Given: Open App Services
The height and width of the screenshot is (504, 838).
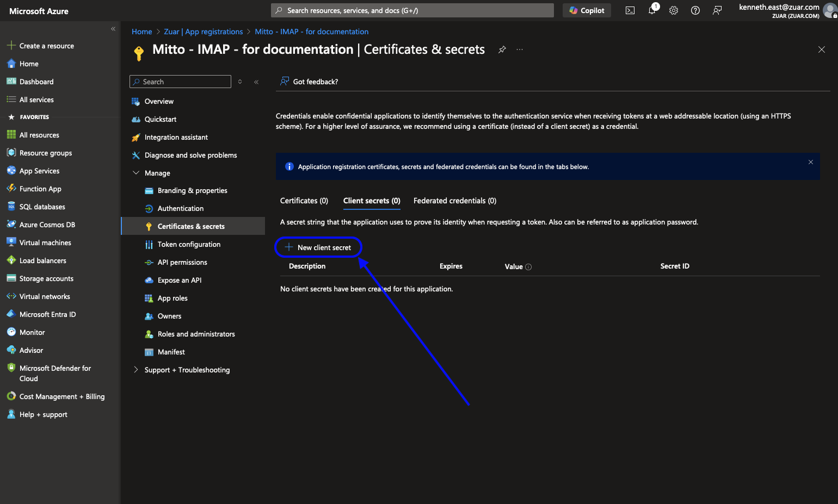Looking at the screenshot, I should coord(34,171).
